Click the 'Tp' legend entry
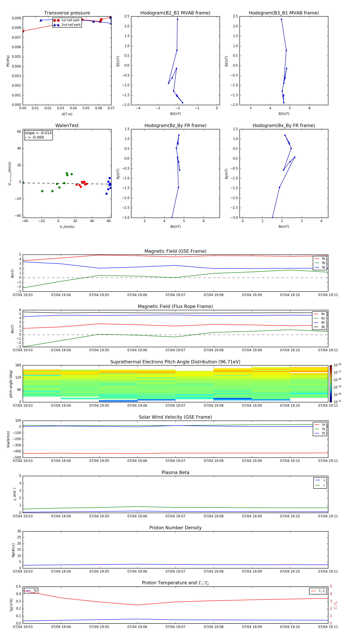Screen dimensions: 351x644 pos(31,591)
